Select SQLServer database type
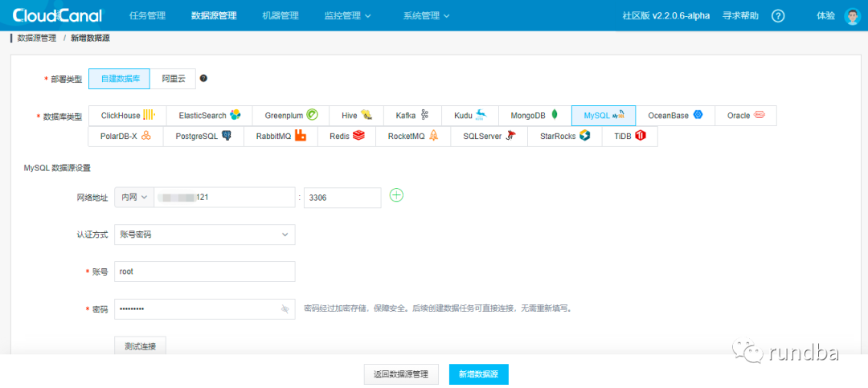The width and height of the screenshot is (868, 388). (489, 136)
